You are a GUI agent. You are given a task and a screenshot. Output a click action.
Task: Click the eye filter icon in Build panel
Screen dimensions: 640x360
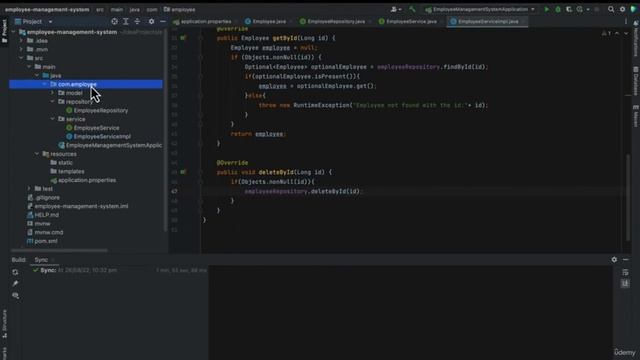tap(16, 295)
